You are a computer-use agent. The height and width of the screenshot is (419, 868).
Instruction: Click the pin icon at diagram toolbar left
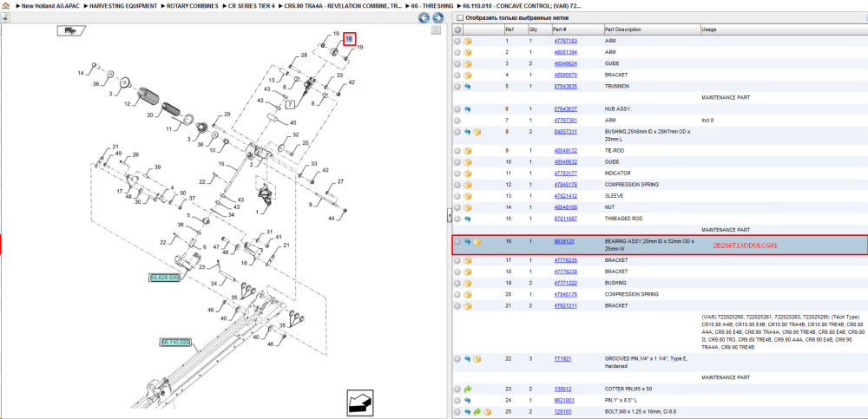click(x=5, y=17)
